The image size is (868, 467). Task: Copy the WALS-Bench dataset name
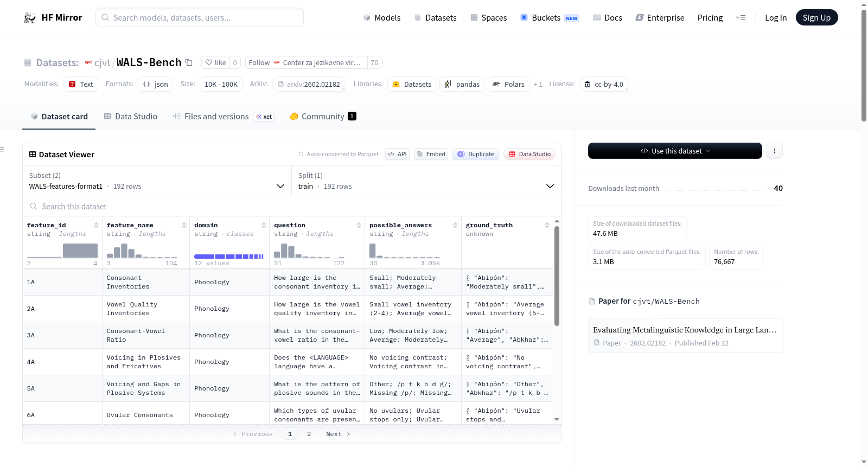189,62
